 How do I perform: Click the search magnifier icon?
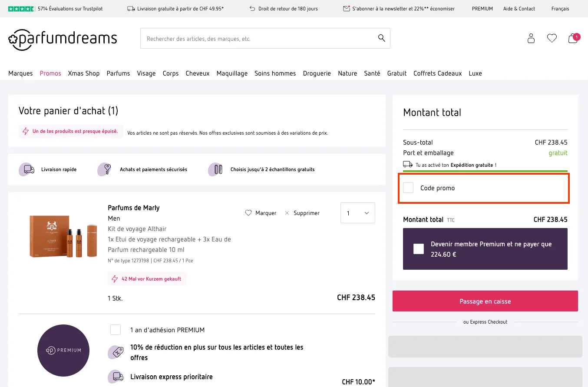(x=381, y=38)
